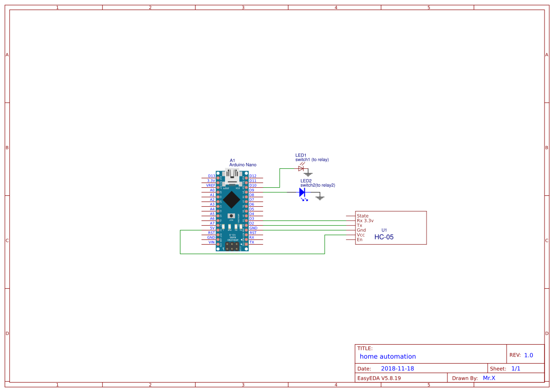This screenshot has width=554, height=392.
Task: Click the D12 pin label
Action: [x=253, y=176]
